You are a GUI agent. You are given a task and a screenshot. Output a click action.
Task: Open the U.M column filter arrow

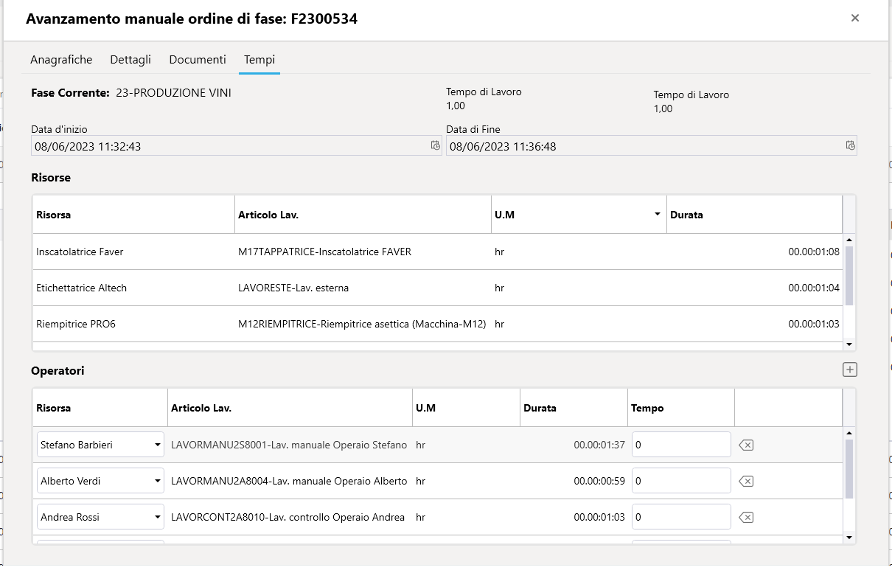657,214
